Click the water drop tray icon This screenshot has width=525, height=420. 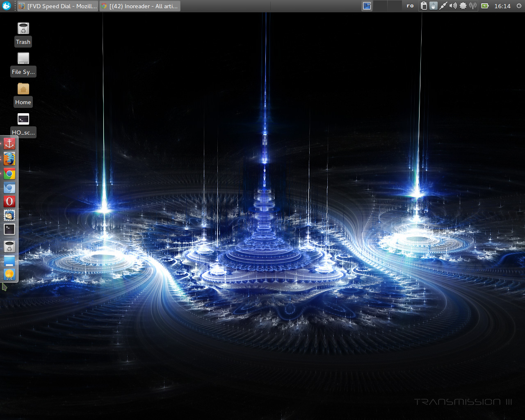click(x=434, y=6)
